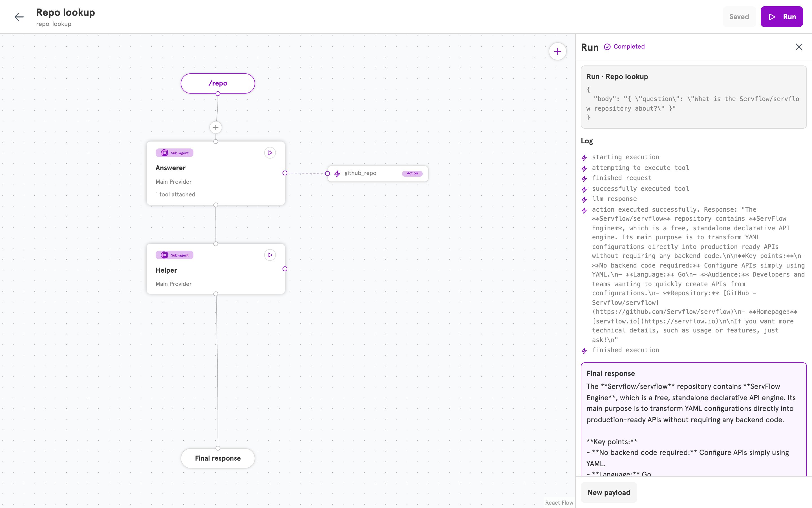
Task: Click the Helper Sub-agent badge
Action: 175,255
